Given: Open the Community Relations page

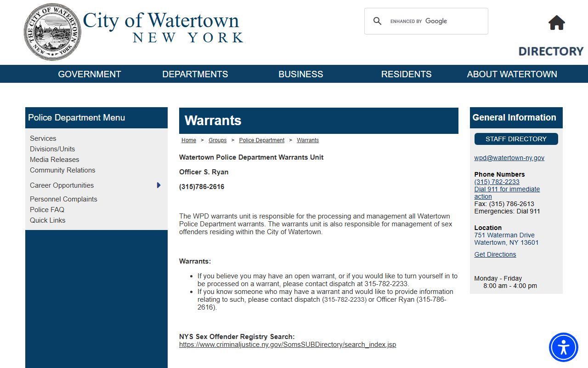Looking at the screenshot, I should coord(62,170).
